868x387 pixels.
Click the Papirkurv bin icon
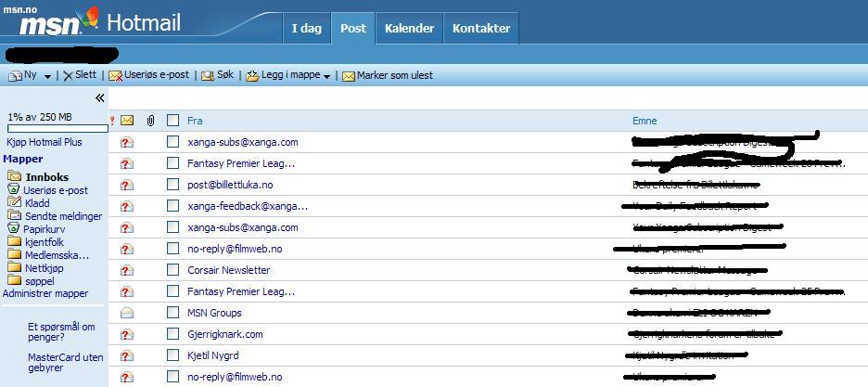point(14,228)
